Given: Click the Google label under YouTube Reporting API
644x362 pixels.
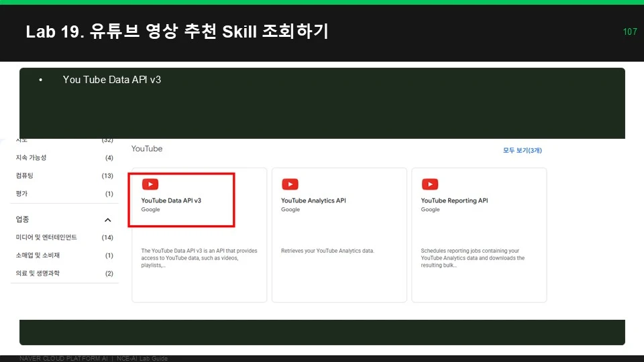Looking at the screenshot, I should [x=431, y=209].
